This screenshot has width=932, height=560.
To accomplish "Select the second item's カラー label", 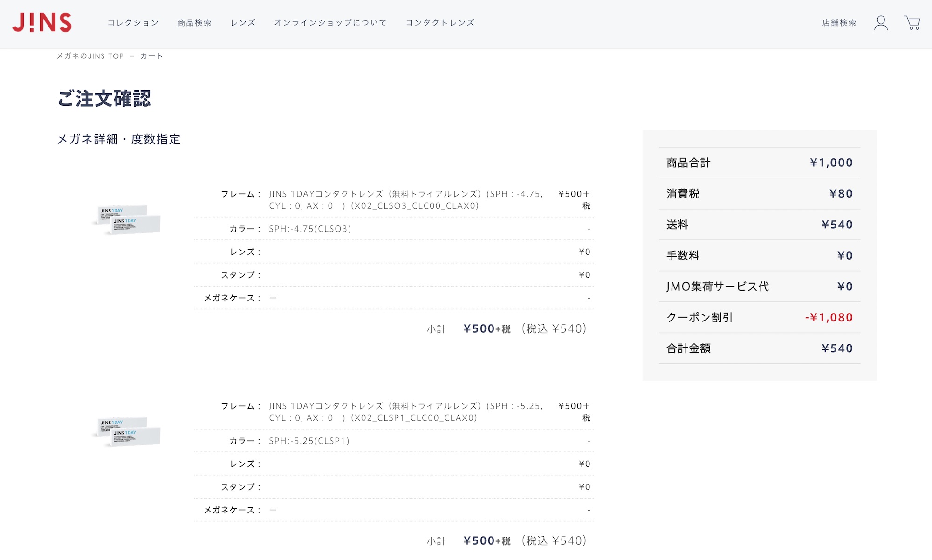I will pos(245,441).
